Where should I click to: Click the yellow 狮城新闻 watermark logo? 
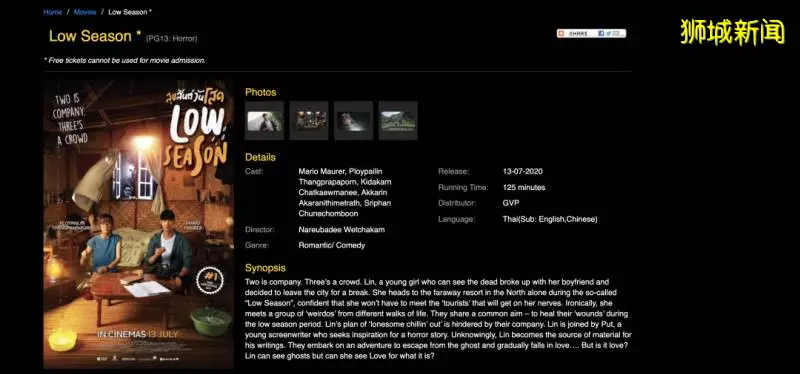tap(732, 32)
